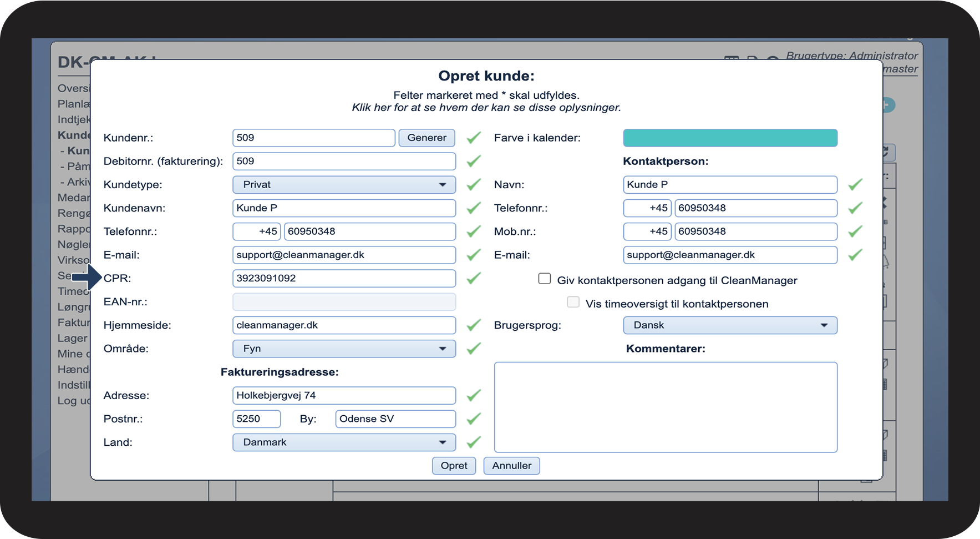The width and height of the screenshot is (980, 539).
Task: Open the Brugersprog dropdown showing Dansk
Action: click(x=730, y=325)
